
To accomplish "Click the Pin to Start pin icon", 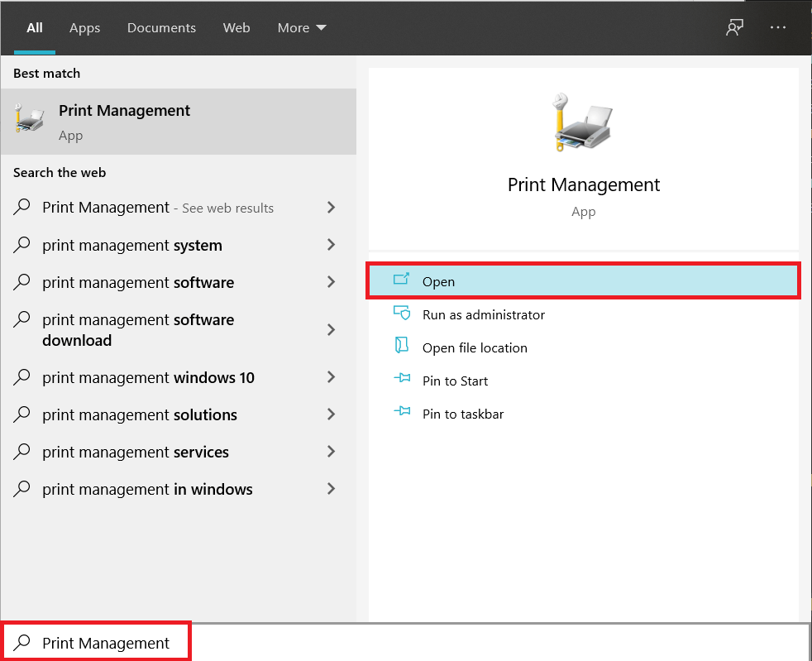I will pos(401,380).
